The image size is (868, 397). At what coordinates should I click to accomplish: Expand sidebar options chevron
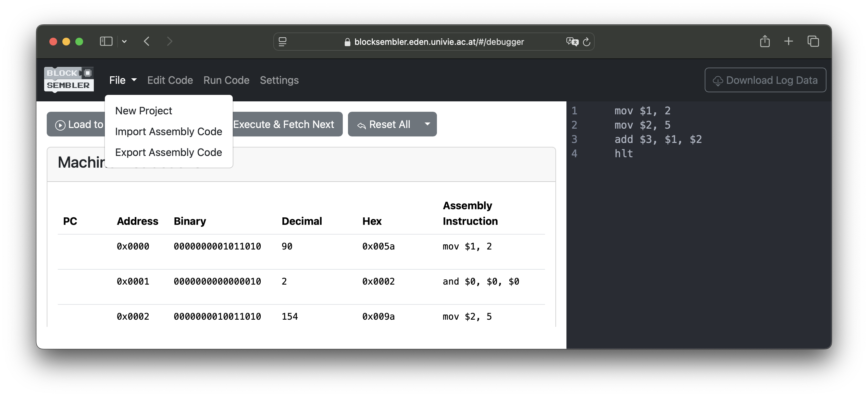pos(124,42)
